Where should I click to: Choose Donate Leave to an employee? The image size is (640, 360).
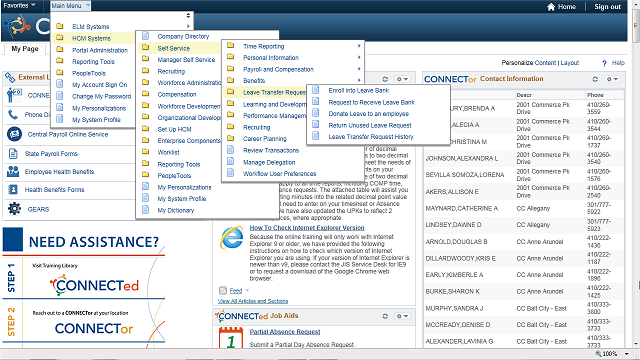click(369, 114)
